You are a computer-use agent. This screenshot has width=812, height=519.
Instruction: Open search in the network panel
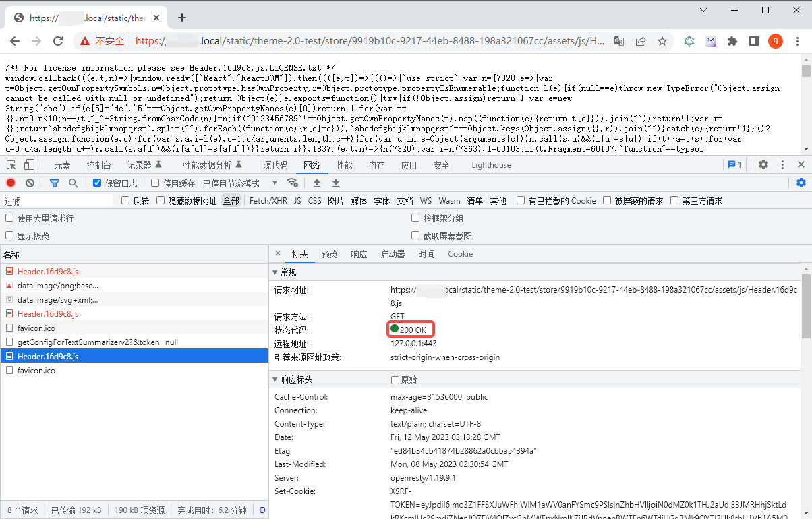point(73,183)
